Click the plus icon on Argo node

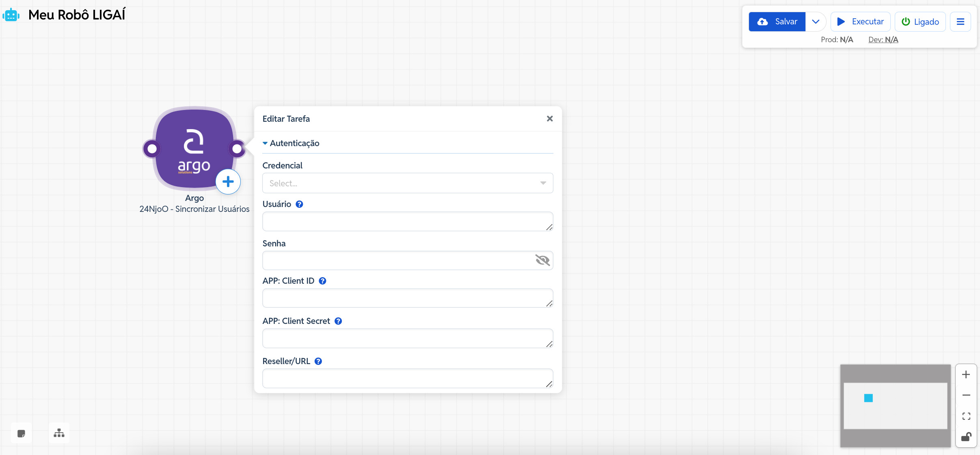pos(228,182)
